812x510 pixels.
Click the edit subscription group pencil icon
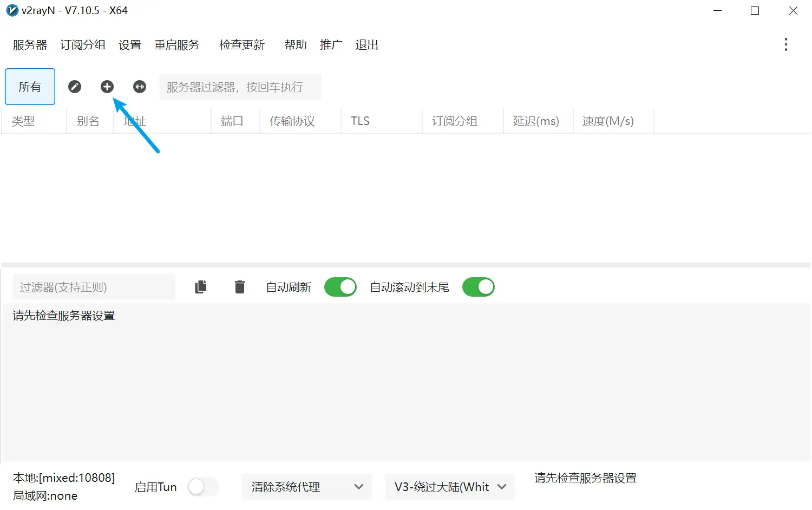(75, 87)
